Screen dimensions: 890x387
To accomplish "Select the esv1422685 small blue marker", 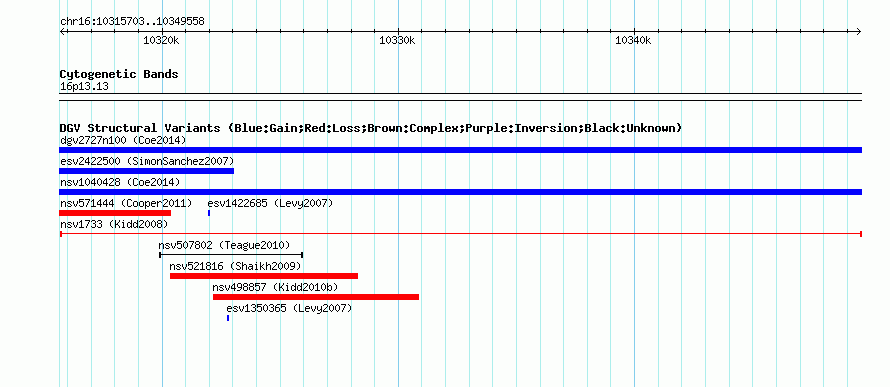I will (x=209, y=213).
